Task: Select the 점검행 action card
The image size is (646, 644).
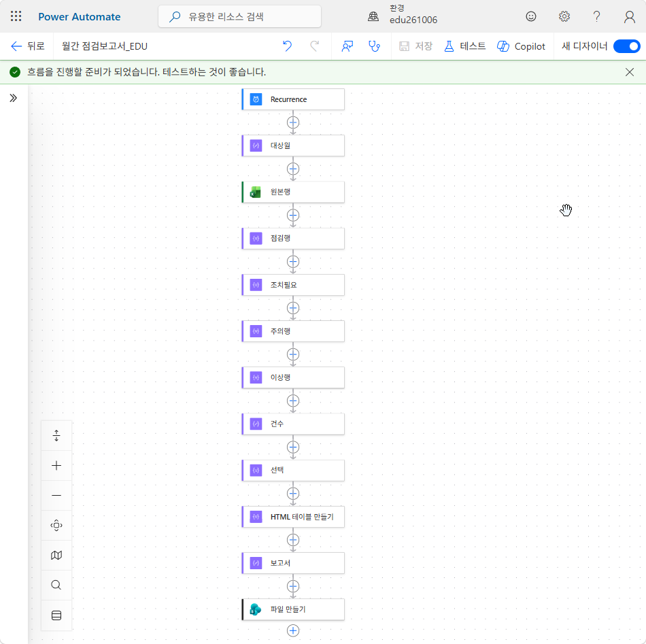Action: pyautogui.click(x=293, y=238)
